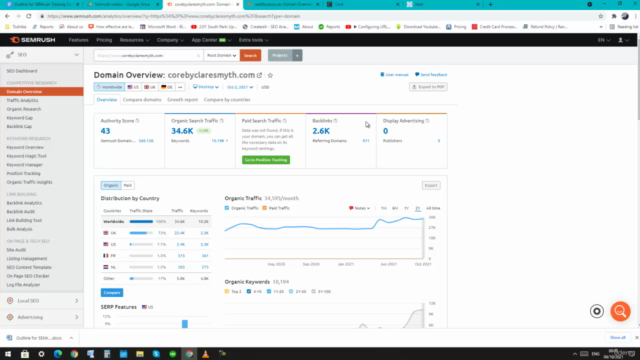The width and height of the screenshot is (640, 360).
Task: Click Go to Position Tracking button
Action: point(266,160)
